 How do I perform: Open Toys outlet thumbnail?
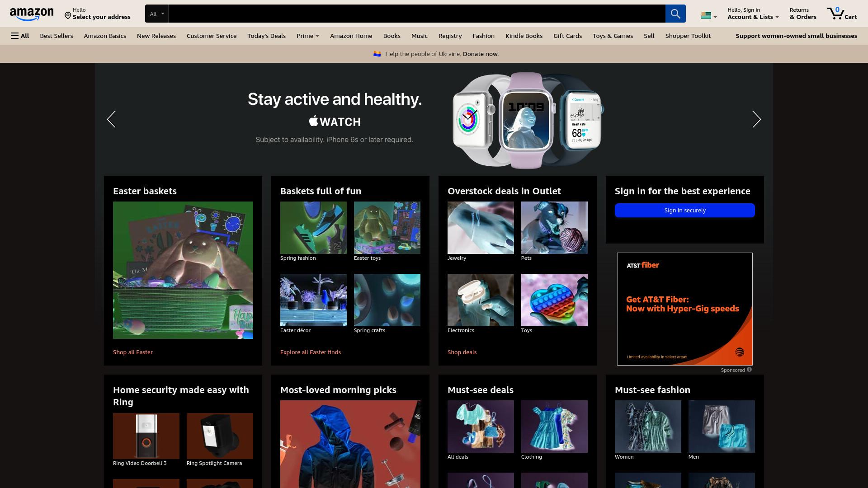[554, 300]
